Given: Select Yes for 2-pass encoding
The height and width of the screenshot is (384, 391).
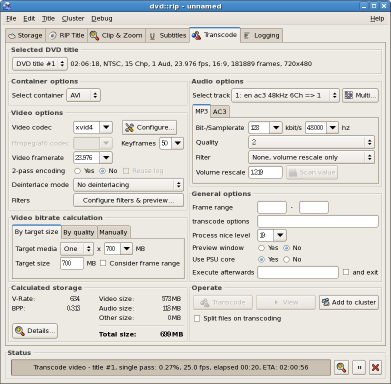Looking at the screenshot, I should [77, 171].
